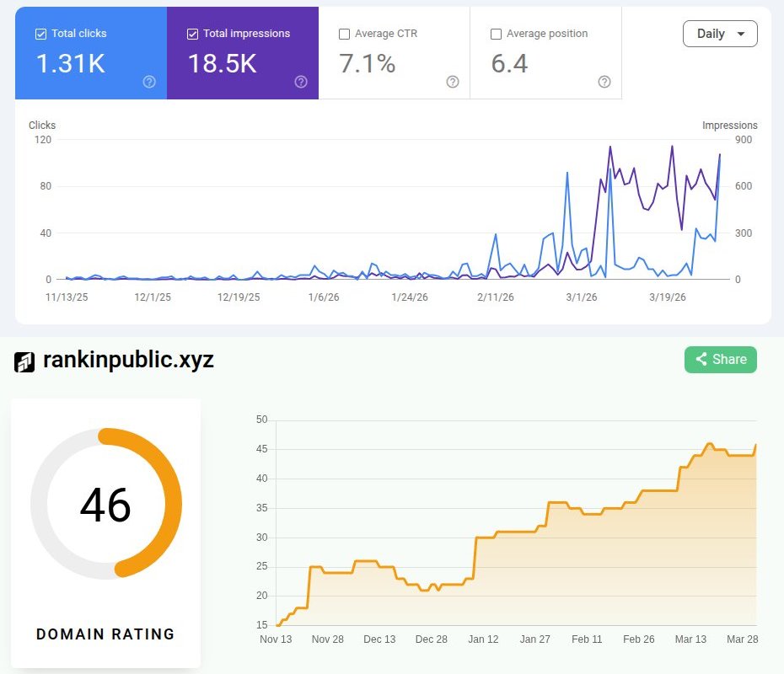Click the Share button

(721, 359)
